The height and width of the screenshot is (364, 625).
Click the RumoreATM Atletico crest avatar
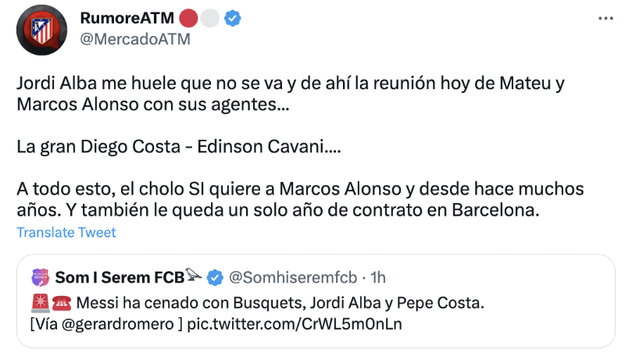[x=41, y=30]
